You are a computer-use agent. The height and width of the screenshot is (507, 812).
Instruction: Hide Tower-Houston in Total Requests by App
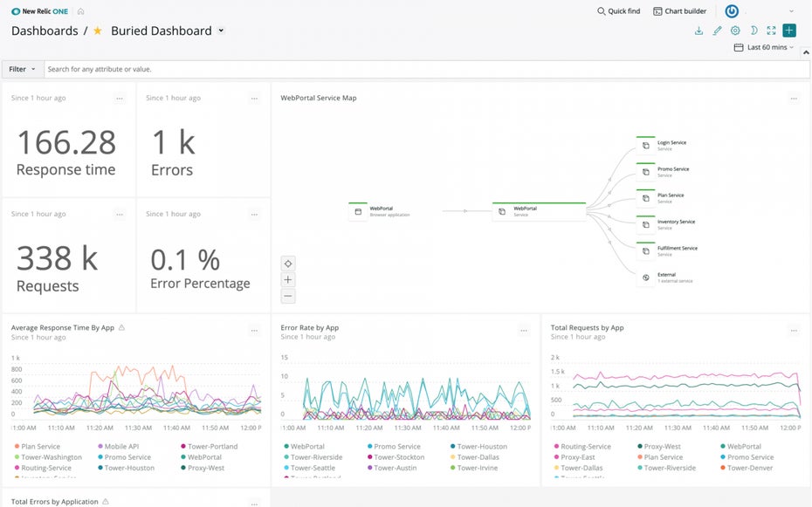coord(583,477)
